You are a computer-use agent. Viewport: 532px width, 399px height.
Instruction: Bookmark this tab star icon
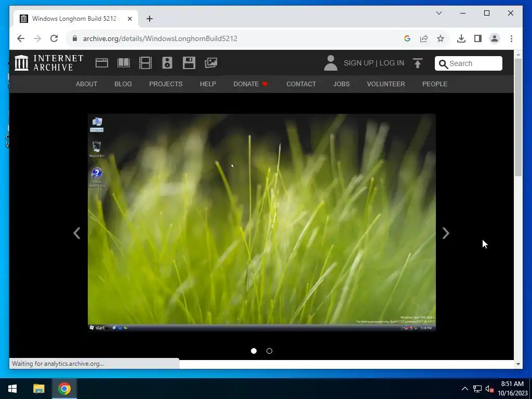click(441, 38)
